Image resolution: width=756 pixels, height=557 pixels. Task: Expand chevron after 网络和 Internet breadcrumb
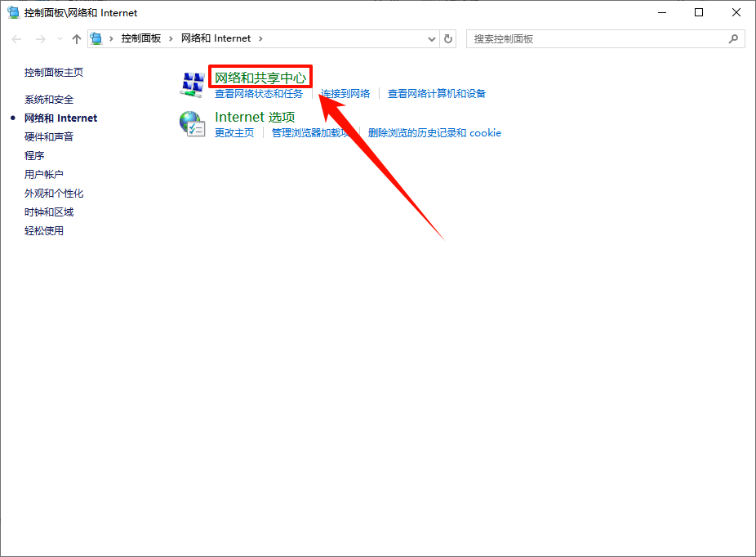[260, 38]
